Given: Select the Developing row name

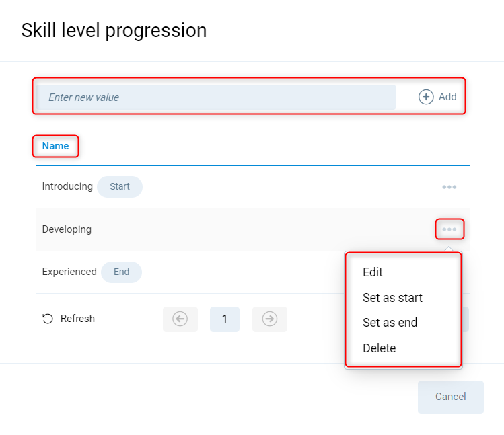Looking at the screenshot, I should pyautogui.click(x=67, y=229).
